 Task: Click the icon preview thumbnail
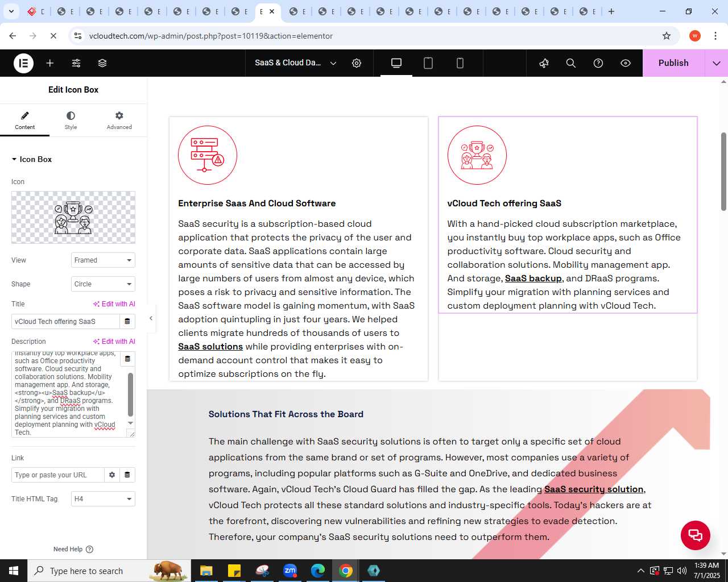coord(73,217)
